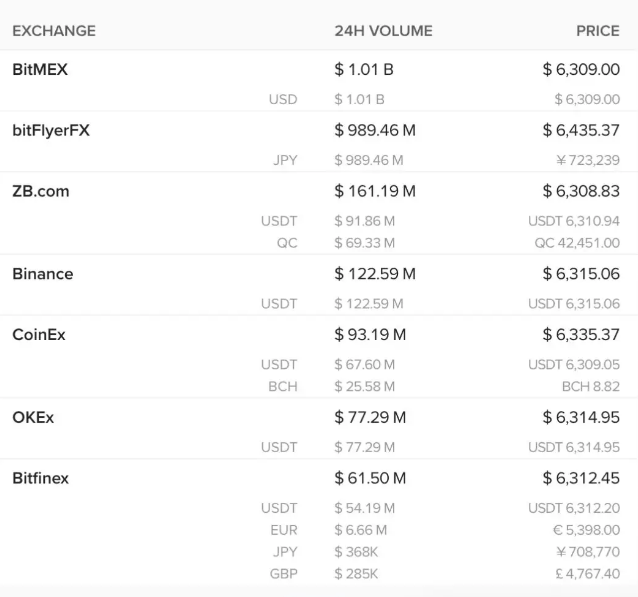Select the ZB.com QC pair row

(x=319, y=243)
